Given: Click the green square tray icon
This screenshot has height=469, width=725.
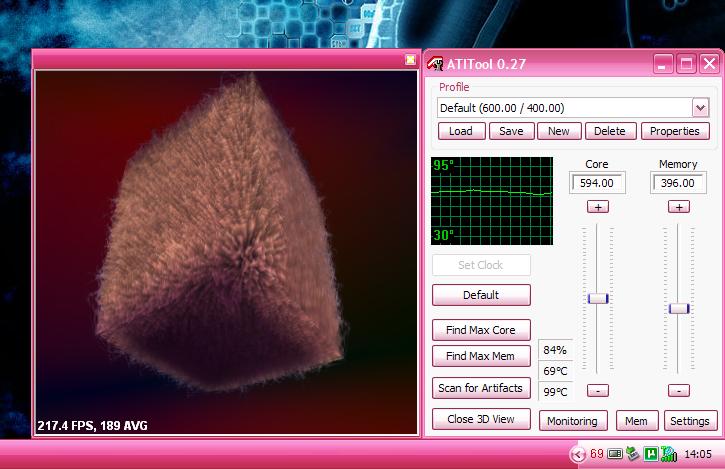Looking at the screenshot, I should click(x=651, y=454).
